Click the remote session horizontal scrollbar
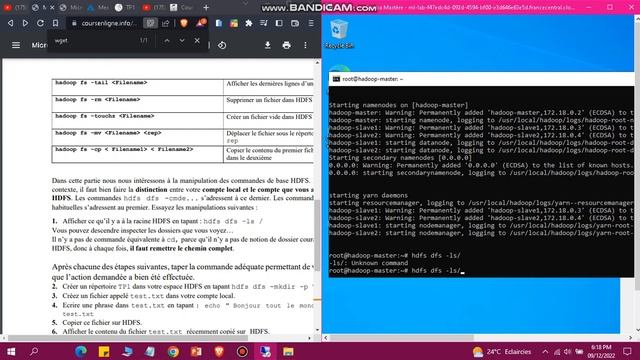This screenshot has height=360, width=640. tap(402, 338)
